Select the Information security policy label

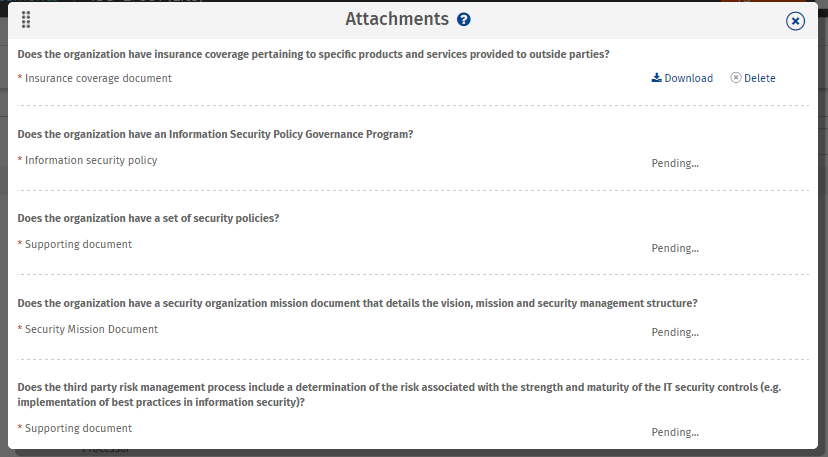pos(91,160)
